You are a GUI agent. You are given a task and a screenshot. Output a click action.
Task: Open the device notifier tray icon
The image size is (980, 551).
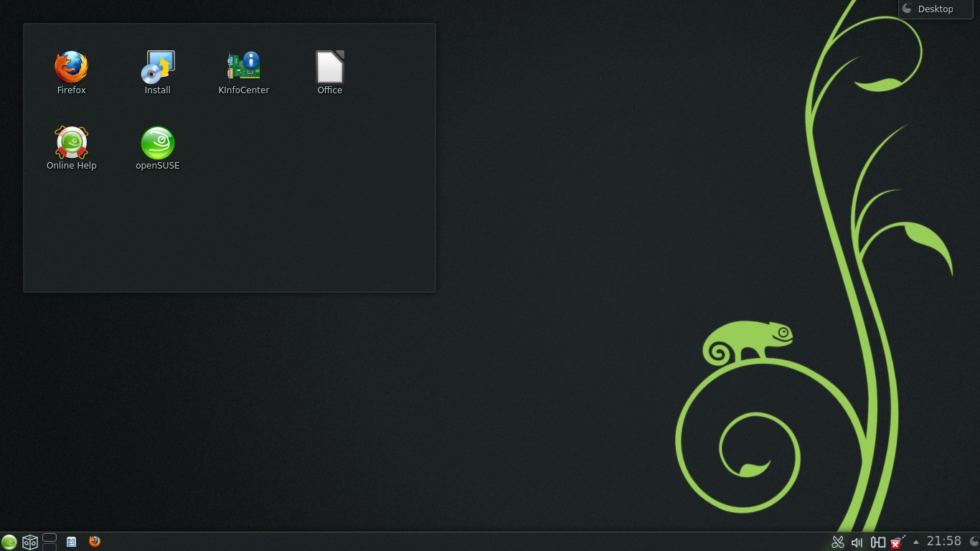coord(877,542)
